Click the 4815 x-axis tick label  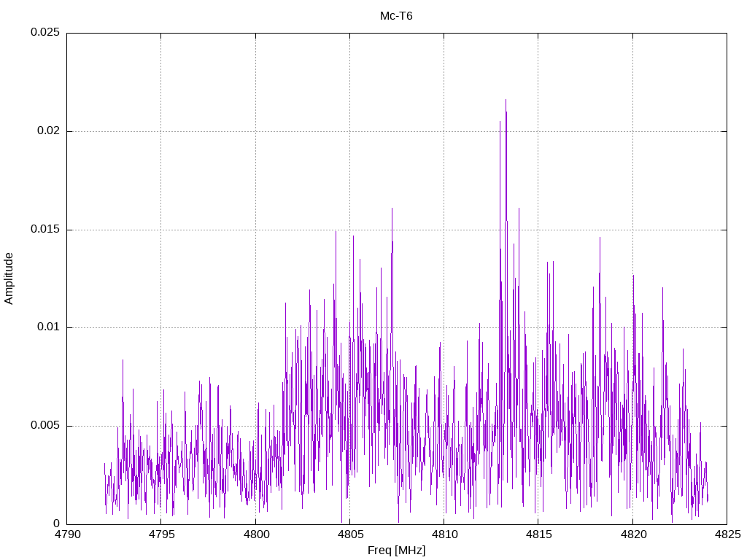[538, 534]
